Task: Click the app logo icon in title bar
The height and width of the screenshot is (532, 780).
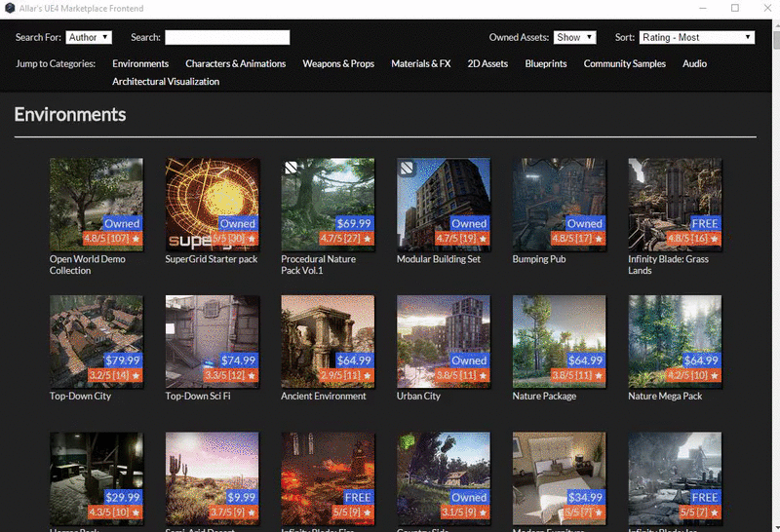Action: tap(10, 8)
